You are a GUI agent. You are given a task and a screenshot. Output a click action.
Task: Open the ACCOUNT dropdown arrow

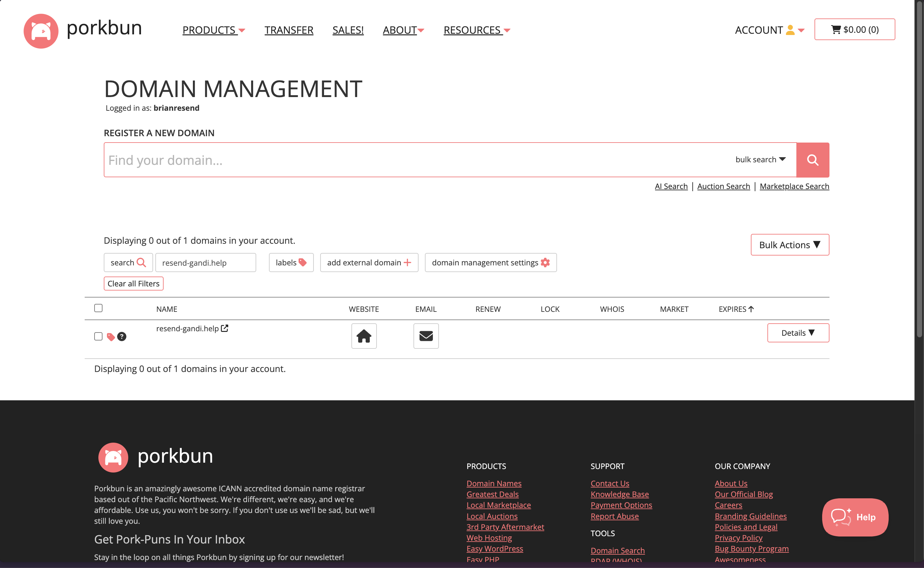[801, 31]
